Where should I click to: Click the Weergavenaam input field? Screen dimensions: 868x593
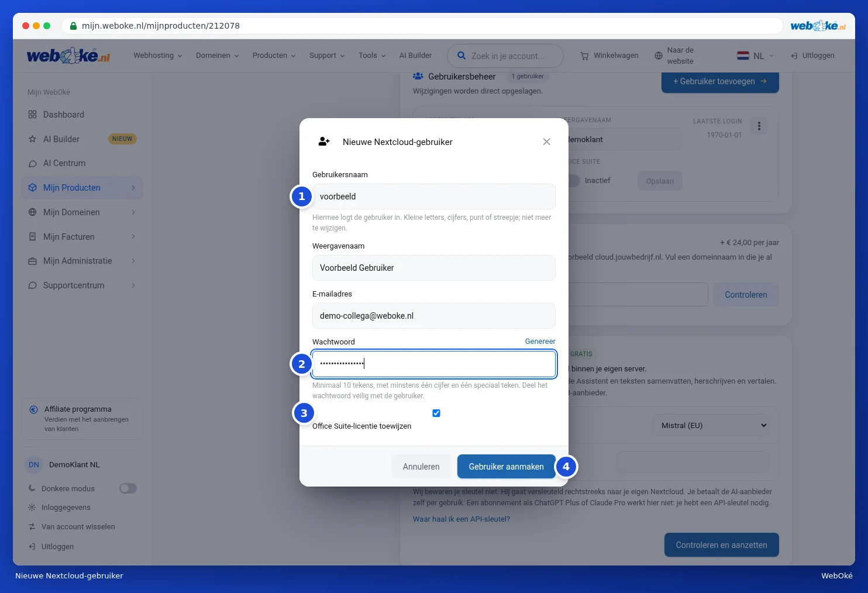[x=434, y=268]
